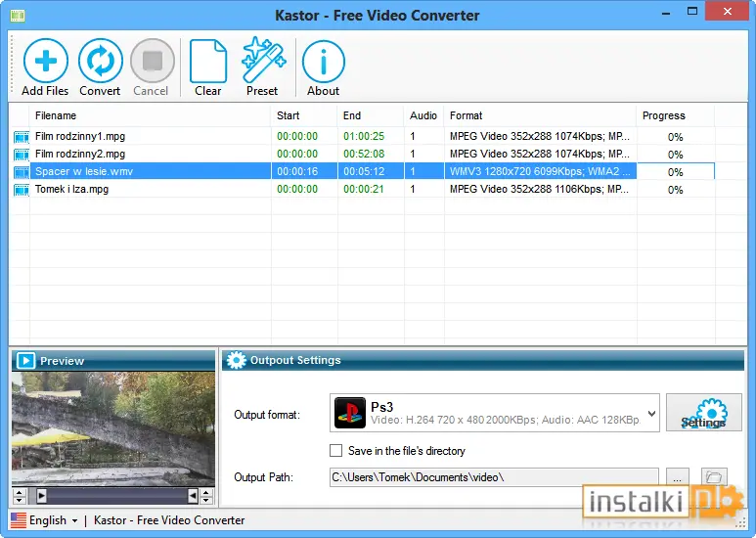The height and width of the screenshot is (538, 756).
Task: Toggle Save in the file's directory checkbox
Action: tap(335, 450)
